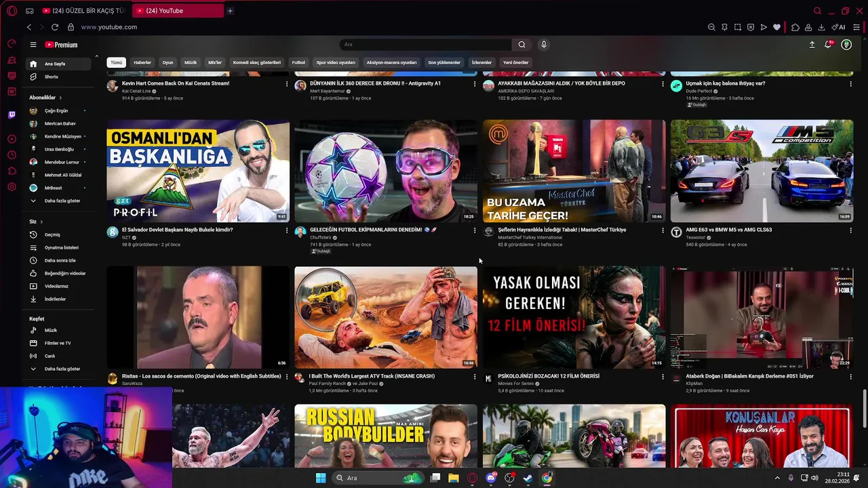Expand the Siz section chevron

(41, 222)
